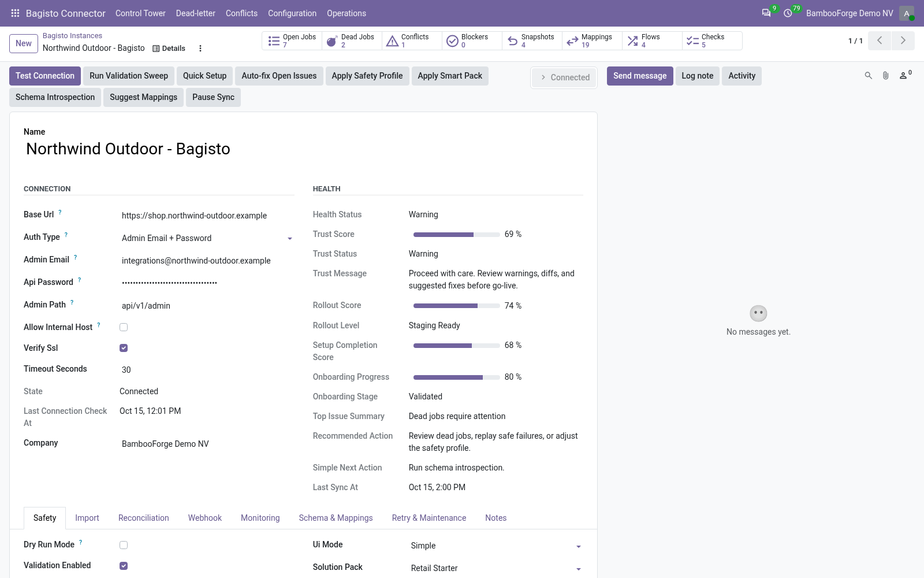Open the Operations menu
924x578 pixels.
pos(346,13)
